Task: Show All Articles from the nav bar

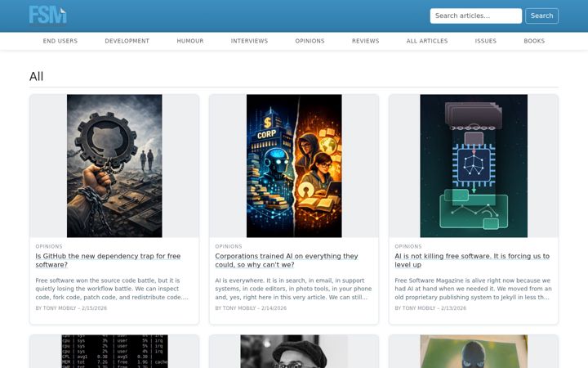Action: click(x=427, y=41)
